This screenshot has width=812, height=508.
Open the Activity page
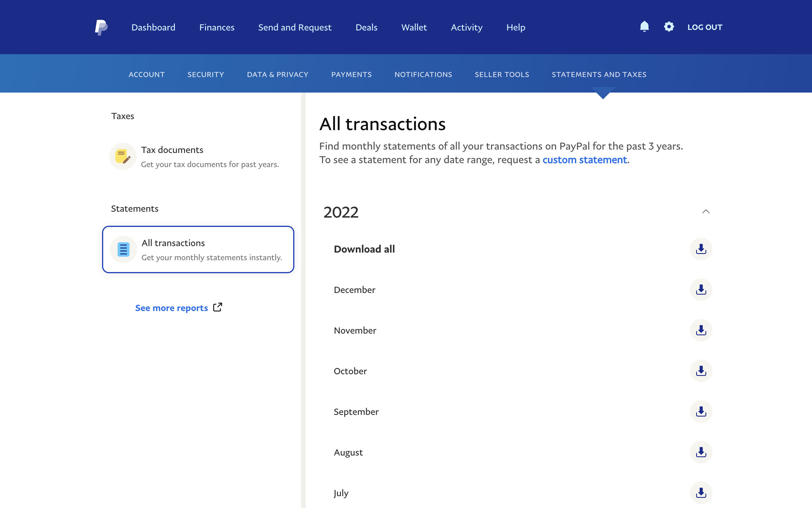click(x=466, y=27)
